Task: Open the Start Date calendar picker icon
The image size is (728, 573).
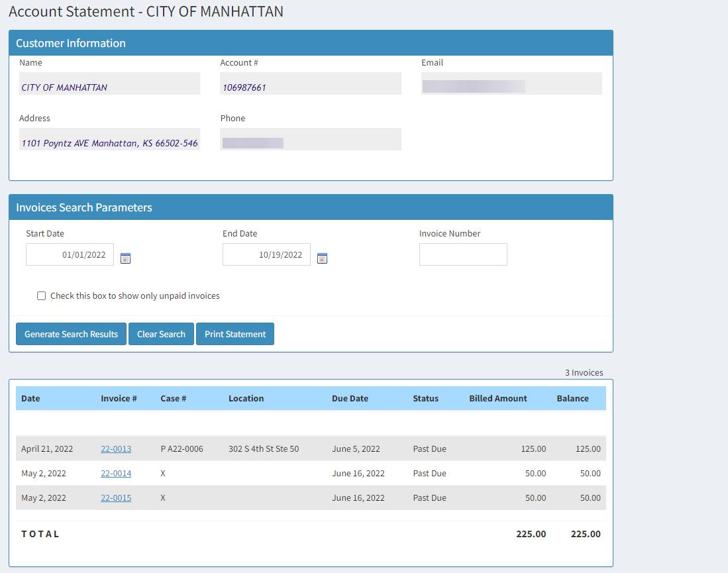Action: coord(125,258)
